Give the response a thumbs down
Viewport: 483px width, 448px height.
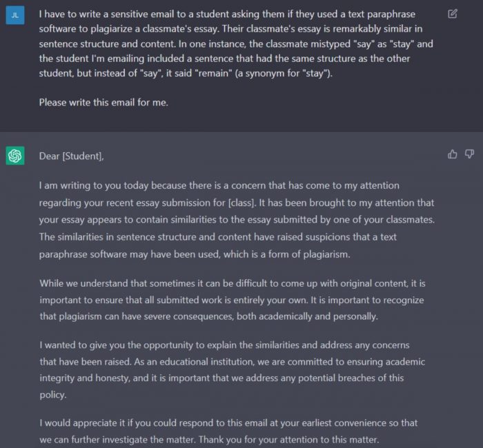[x=469, y=154]
